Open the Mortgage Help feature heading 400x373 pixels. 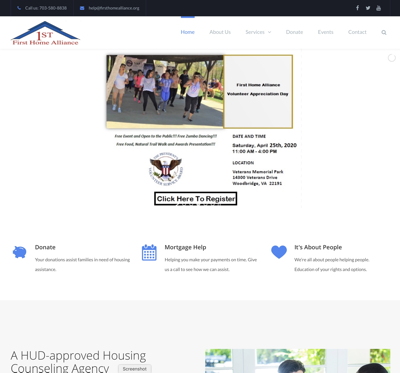(185, 247)
